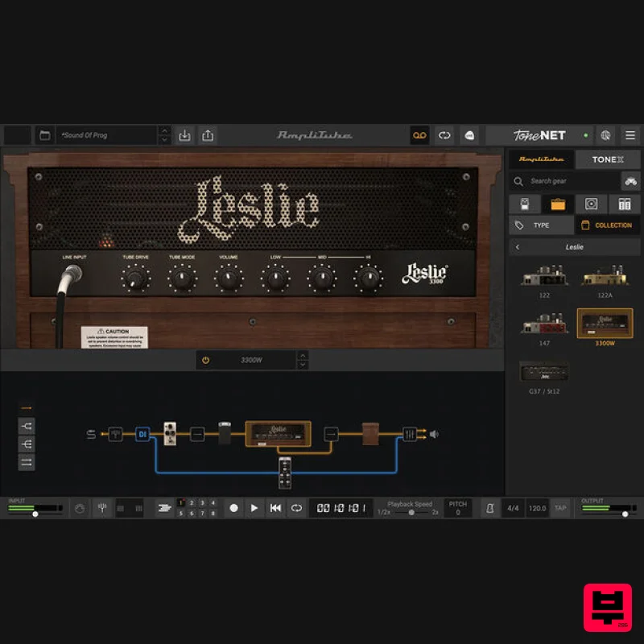Image resolution: width=644 pixels, height=644 pixels.
Task: Collapse the Leslie gear list with back chevron
Action: [x=518, y=246]
